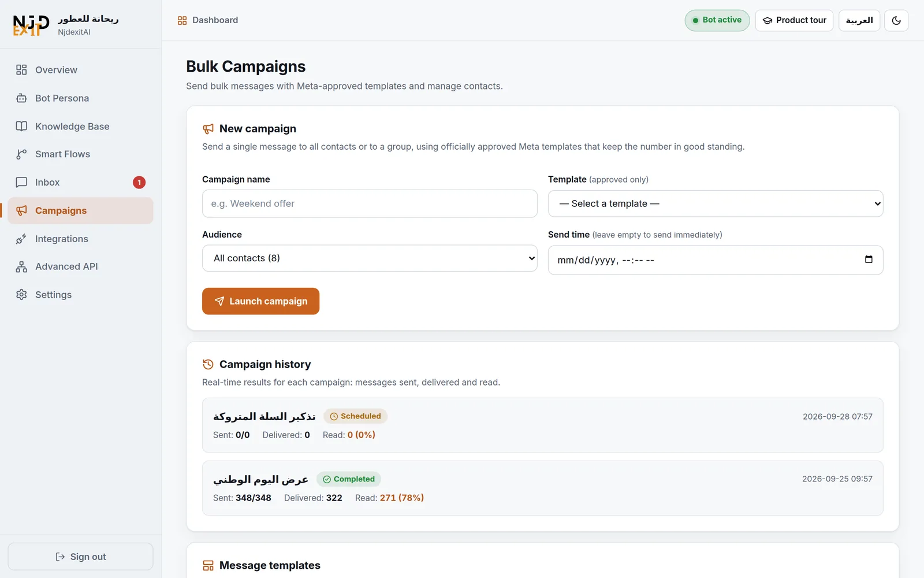Image resolution: width=924 pixels, height=578 pixels.
Task: Start the Product tour
Action: tap(794, 20)
